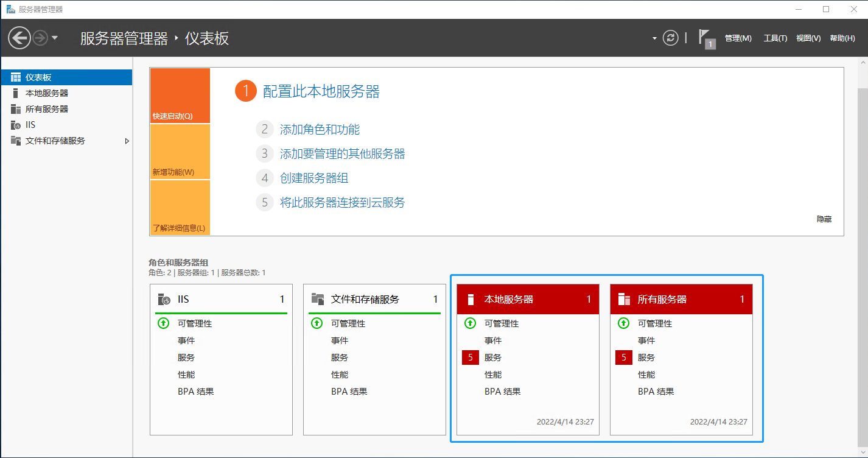Click the scrollbar up arrow
868x458 pixels.
tap(863, 63)
